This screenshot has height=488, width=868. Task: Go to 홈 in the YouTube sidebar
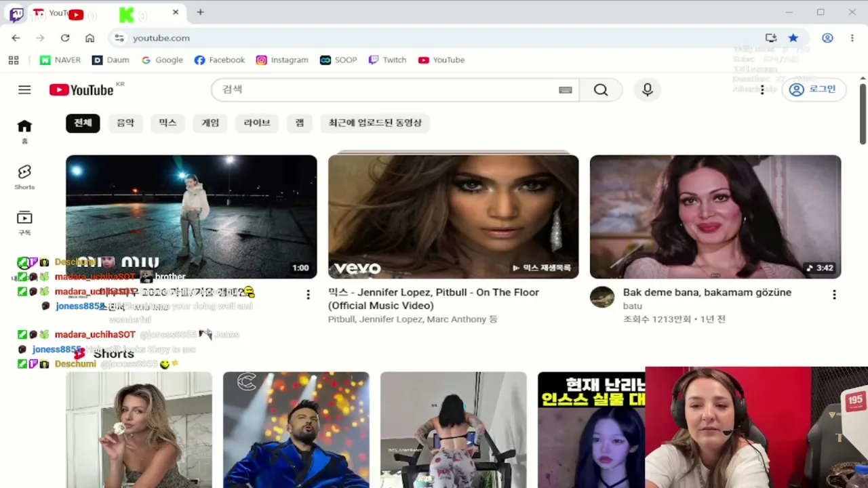click(x=24, y=131)
